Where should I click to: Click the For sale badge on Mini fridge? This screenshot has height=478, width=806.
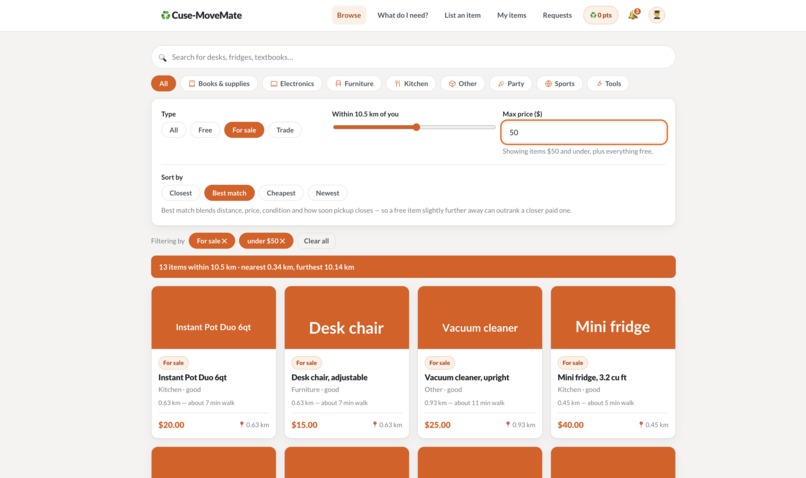click(573, 363)
